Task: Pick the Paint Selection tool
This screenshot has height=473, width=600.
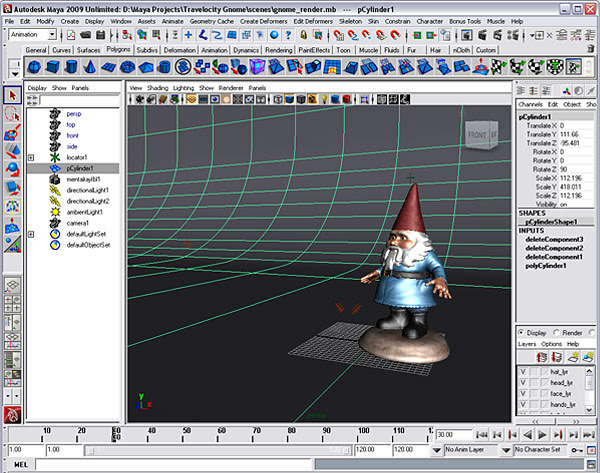Action: 12,132
